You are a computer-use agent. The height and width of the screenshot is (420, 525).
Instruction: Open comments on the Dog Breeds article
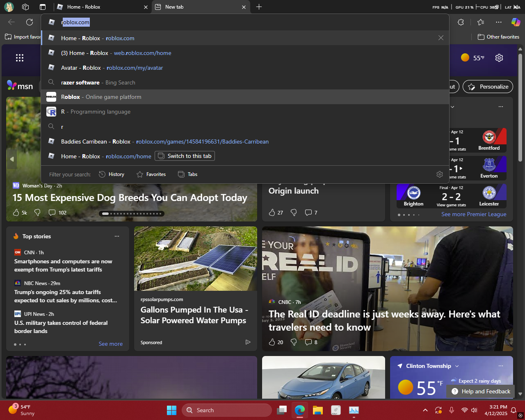[x=57, y=212]
